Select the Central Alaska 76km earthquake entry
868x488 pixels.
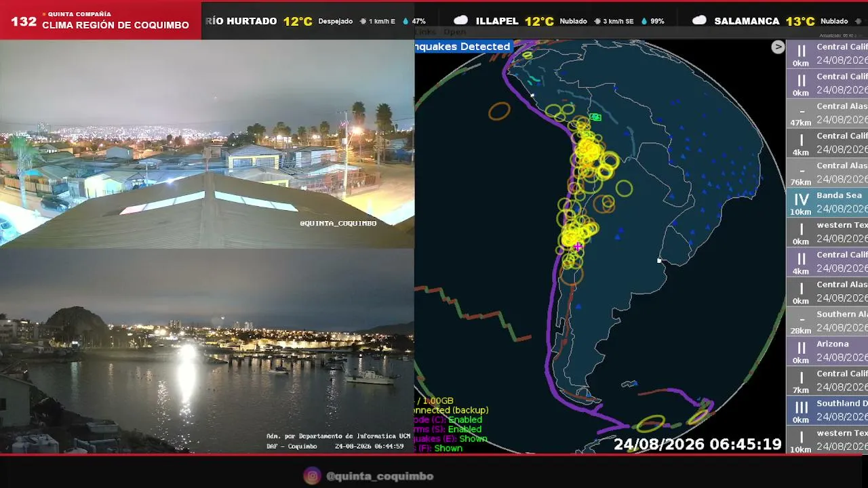coord(827,173)
